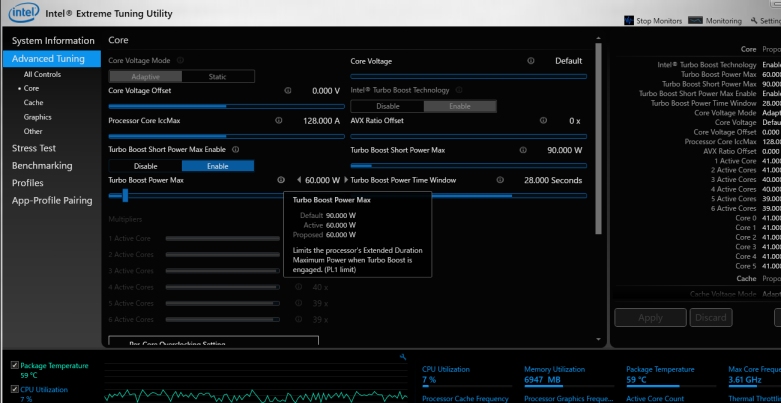Image resolution: width=781 pixels, height=403 pixels.
Task: Click info icon in 5 Active Cores row
Action: click(x=298, y=303)
